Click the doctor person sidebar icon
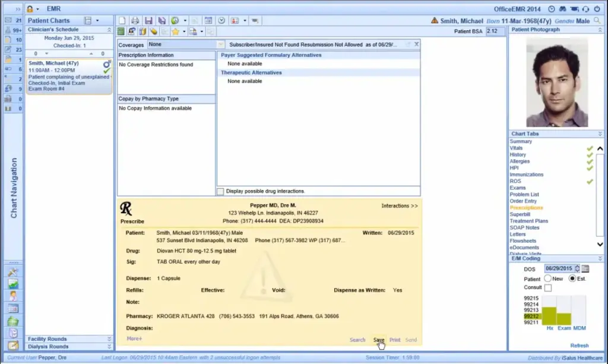Viewport: 608px width, 364px height. tap(13, 296)
